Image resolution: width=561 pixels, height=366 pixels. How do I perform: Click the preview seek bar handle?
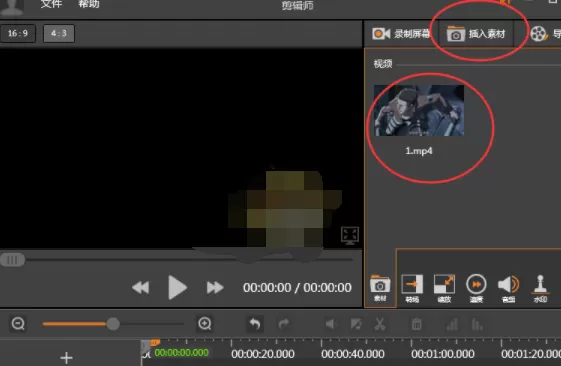tap(12, 260)
